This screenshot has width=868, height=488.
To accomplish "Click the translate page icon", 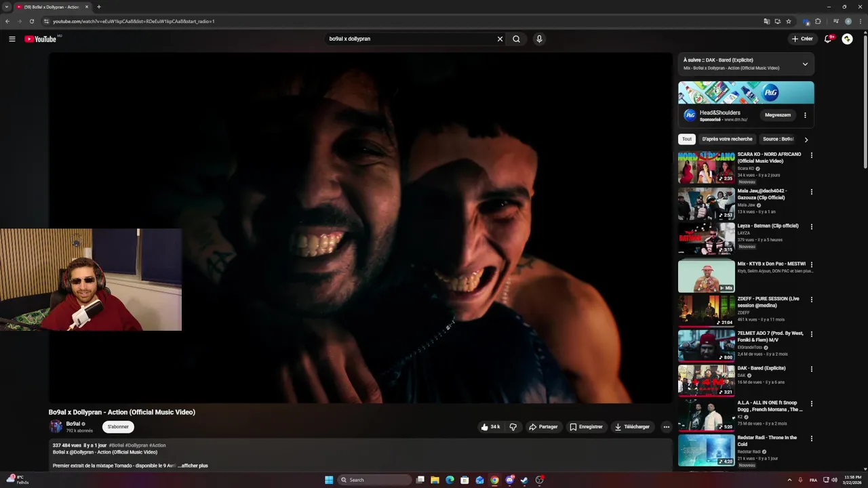I will pos(767,21).
